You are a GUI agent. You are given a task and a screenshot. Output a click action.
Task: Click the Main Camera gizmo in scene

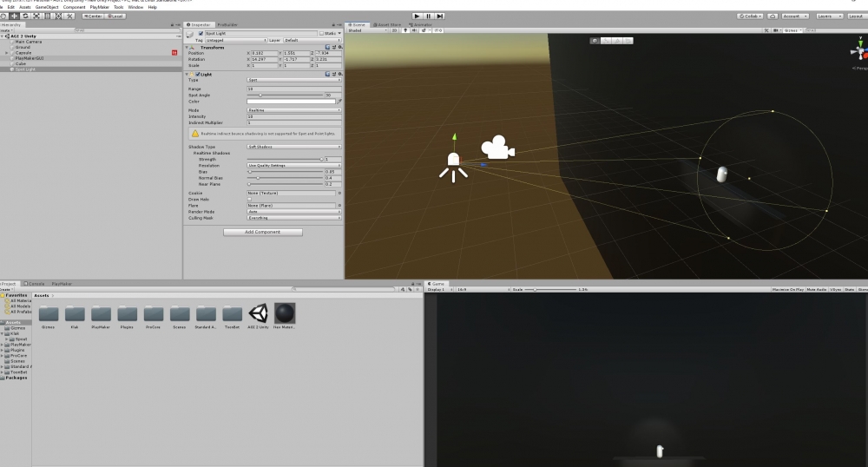click(x=498, y=148)
